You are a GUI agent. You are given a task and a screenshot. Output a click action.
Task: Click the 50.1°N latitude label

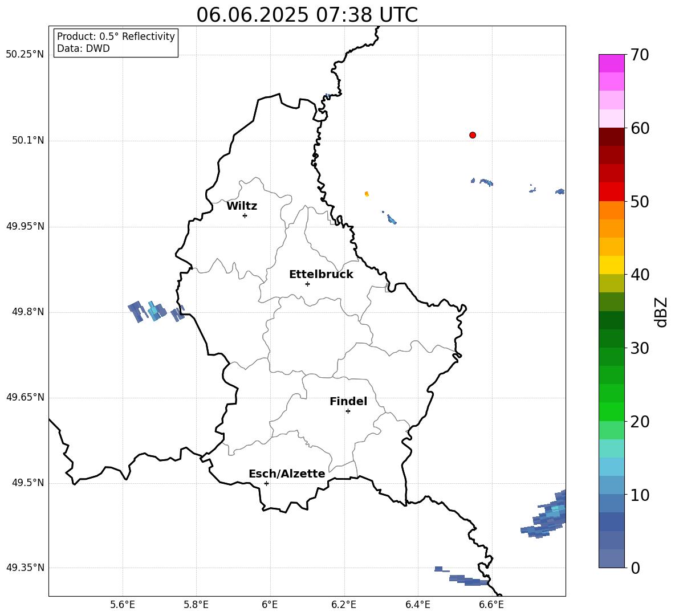click(28, 140)
